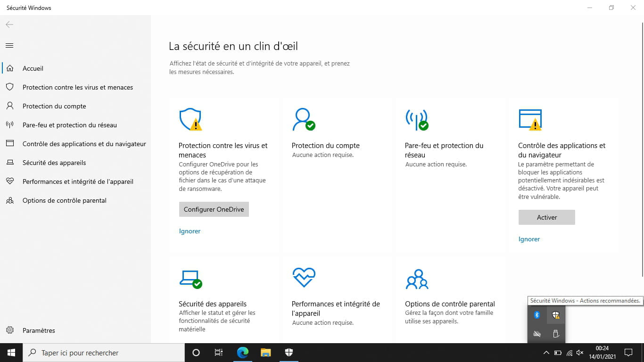Open File Explorer from the taskbar
Viewport: 644px width, 362px height.
click(x=266, y=353)
